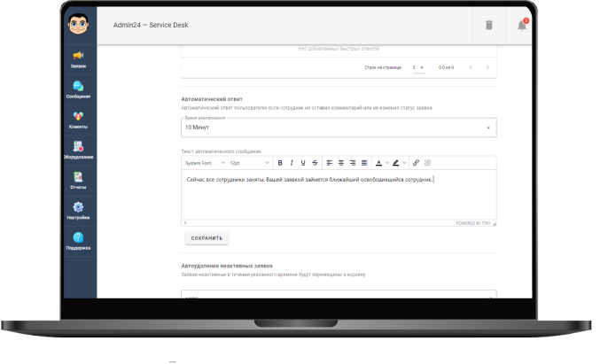Screen dimensions: 600x364
Task: Open the notifications bell
Action: click(522, 25)
